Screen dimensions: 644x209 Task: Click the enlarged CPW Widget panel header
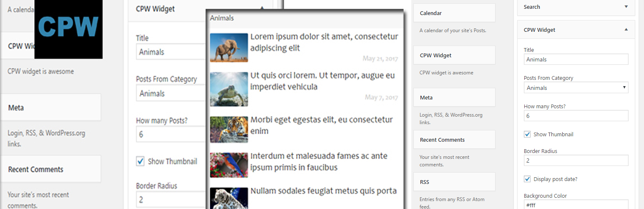pyautogui.click(x=201, y=9)
